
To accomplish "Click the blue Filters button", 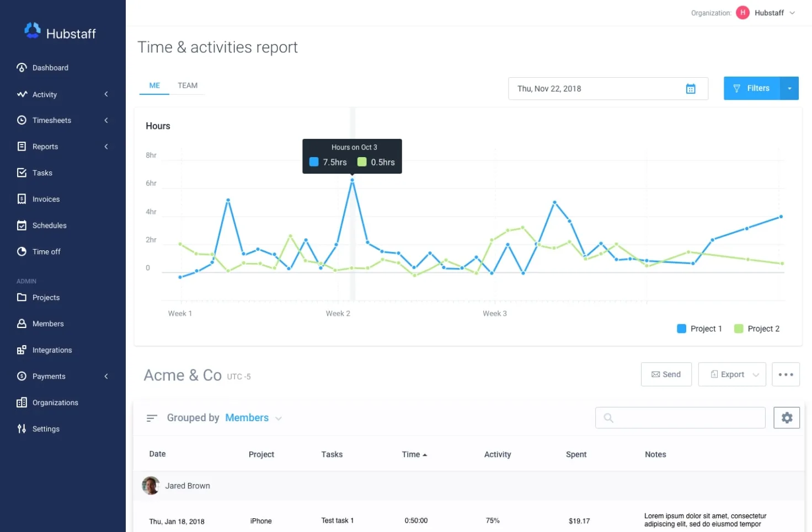I will (752, 88).
